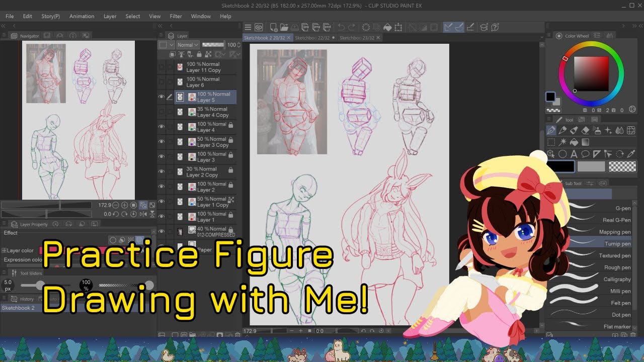Click the Redo arrow icon
This screenshot has width=644, height=362.
[352, 27]
